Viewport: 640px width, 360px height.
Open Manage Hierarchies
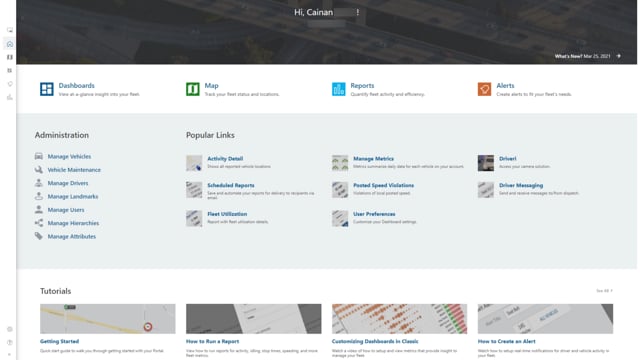[x=73, y=223]
